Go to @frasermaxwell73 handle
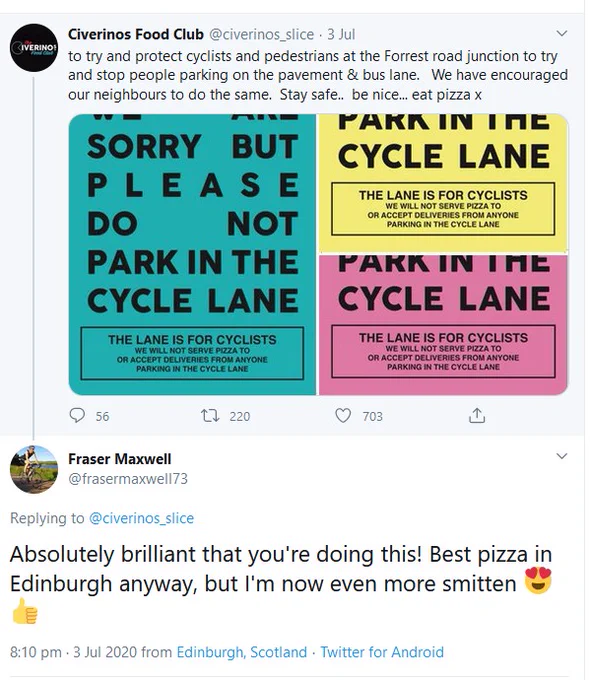Viewport: 590px width, 680px height. pos(128,479)
